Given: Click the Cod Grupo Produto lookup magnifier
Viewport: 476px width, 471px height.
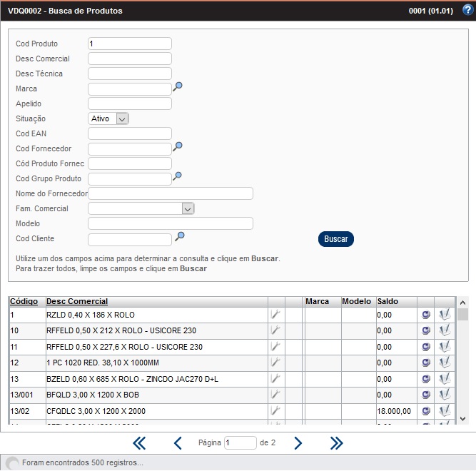Looking at the screenshot, I should pos(178,176).
